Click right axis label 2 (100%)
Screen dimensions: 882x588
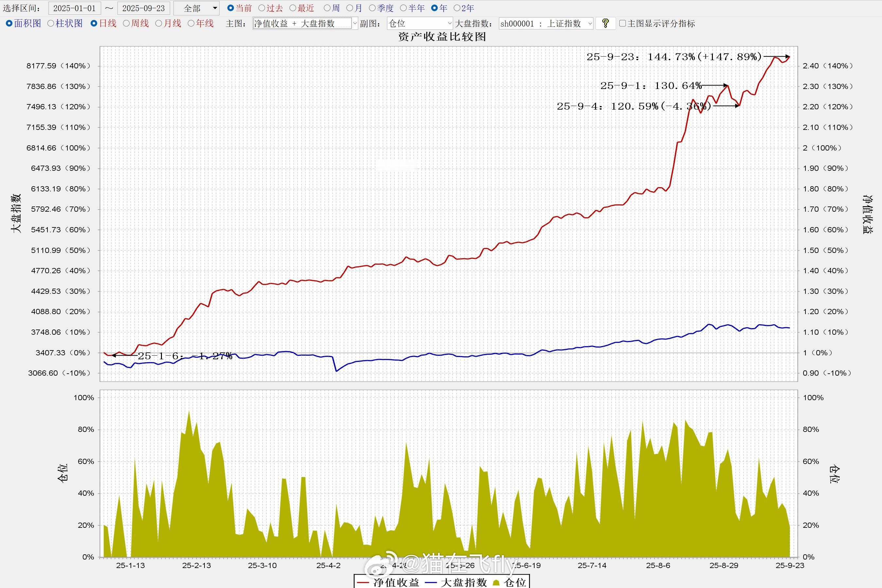(x=822, y=148)
